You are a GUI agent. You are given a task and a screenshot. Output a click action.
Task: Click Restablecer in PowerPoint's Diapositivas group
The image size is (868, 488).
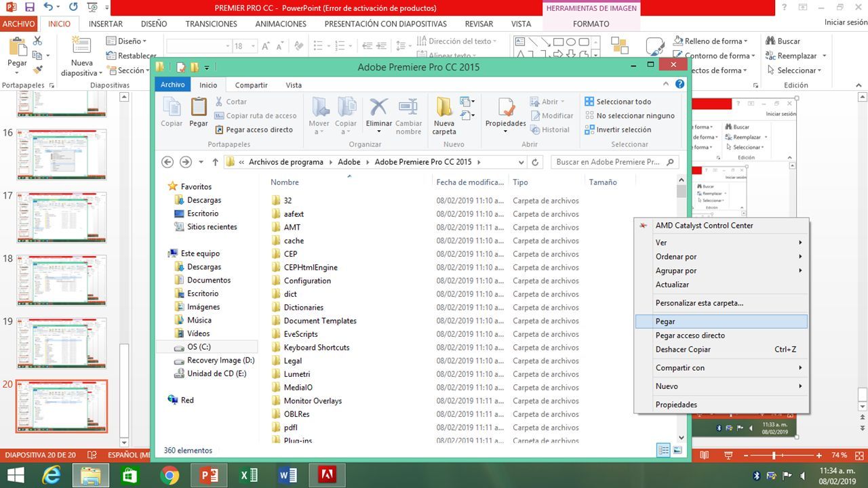point(131,56)
